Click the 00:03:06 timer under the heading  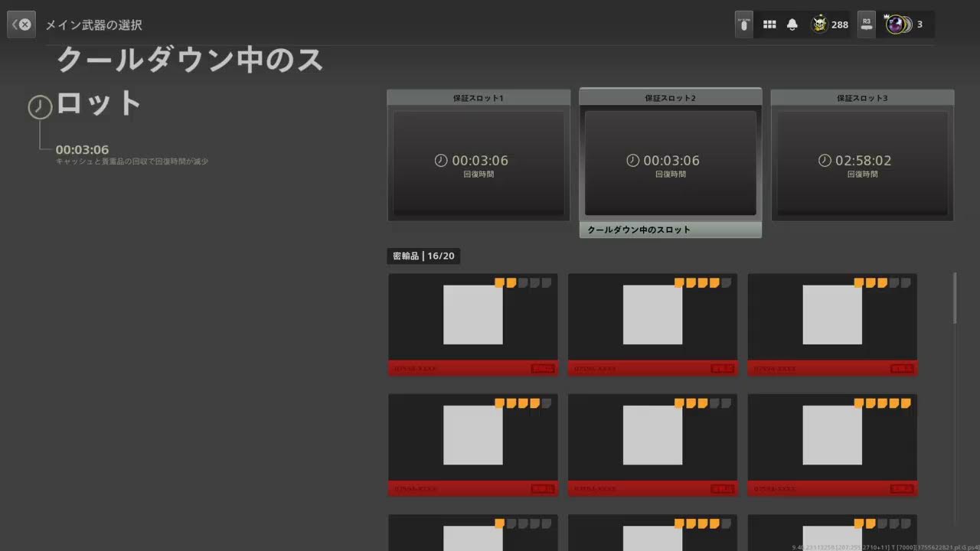(x=82, y=149)
